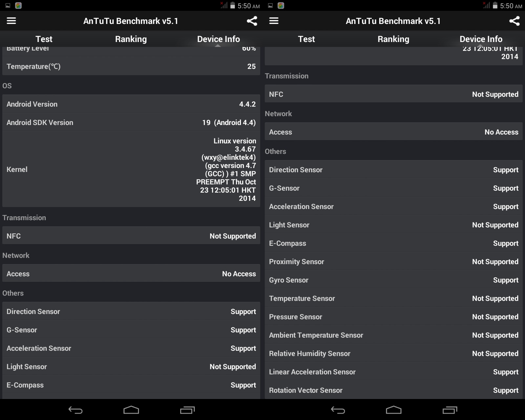The image size is (525, 420).
Task: Tap 5:50 AM clock in right status bar
Action: click(x=511, y=6)
